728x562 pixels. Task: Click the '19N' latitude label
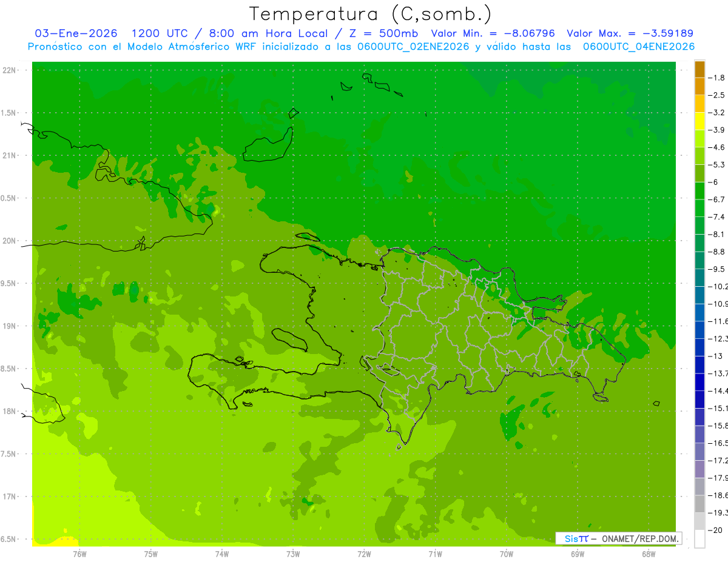[9, 326]
